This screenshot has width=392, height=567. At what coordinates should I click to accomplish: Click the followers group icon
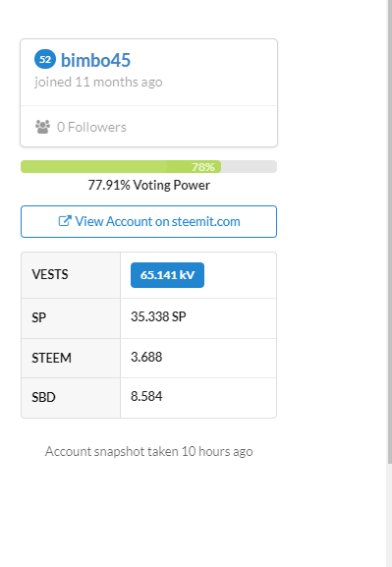click(x=42, y=127)
